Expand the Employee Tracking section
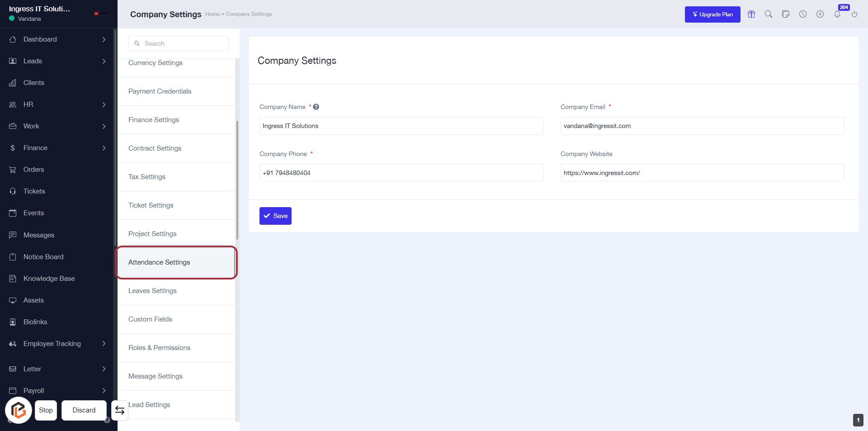This screenshot has width=868, height=431. (104, 344)
